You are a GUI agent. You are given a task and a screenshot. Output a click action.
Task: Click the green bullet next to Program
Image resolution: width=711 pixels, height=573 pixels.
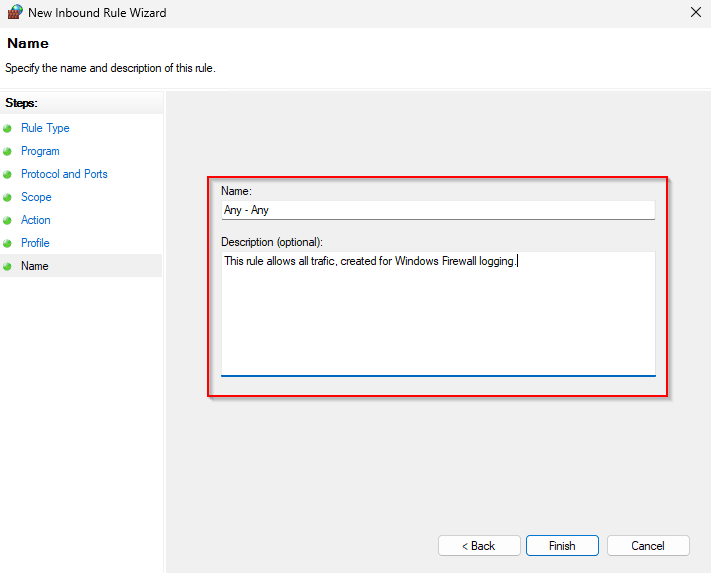click(x=8, y=152)
